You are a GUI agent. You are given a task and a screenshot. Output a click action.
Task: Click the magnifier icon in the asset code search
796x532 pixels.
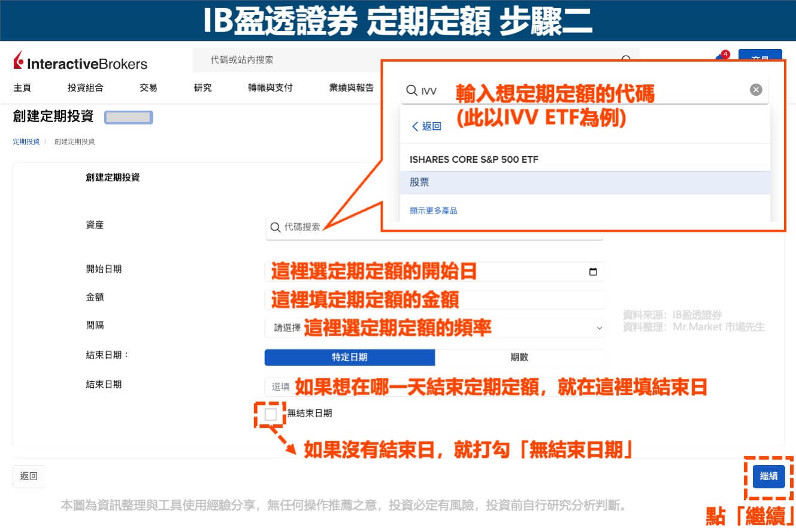(x=276, y=227)
